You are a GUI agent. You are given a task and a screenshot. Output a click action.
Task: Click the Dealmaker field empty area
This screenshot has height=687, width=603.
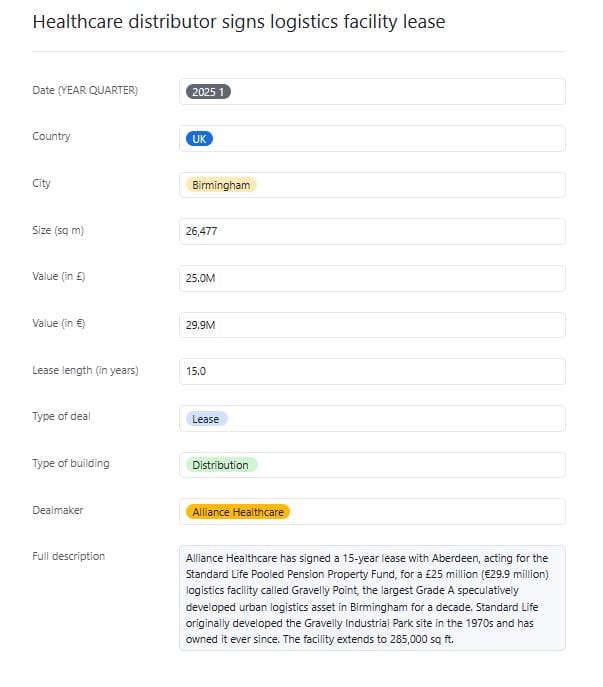(x=427, y=512)
